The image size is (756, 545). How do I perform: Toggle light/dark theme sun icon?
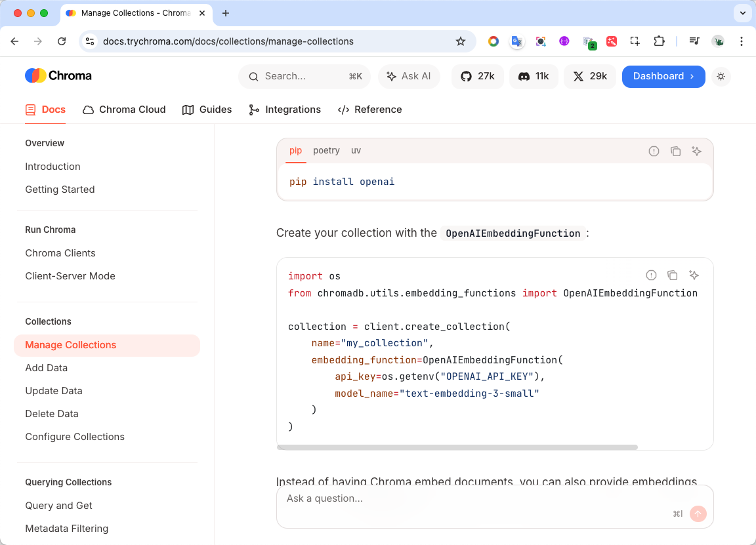721,77
